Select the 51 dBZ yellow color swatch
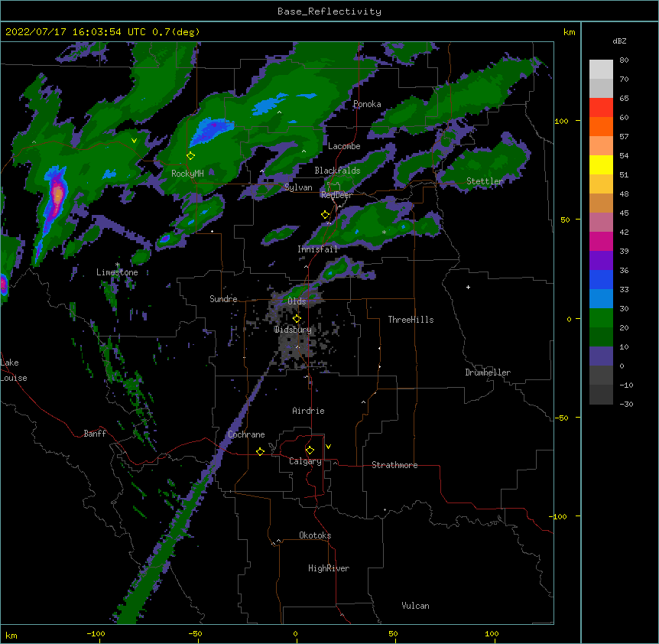The image size is (659, 644). [601, 164]
